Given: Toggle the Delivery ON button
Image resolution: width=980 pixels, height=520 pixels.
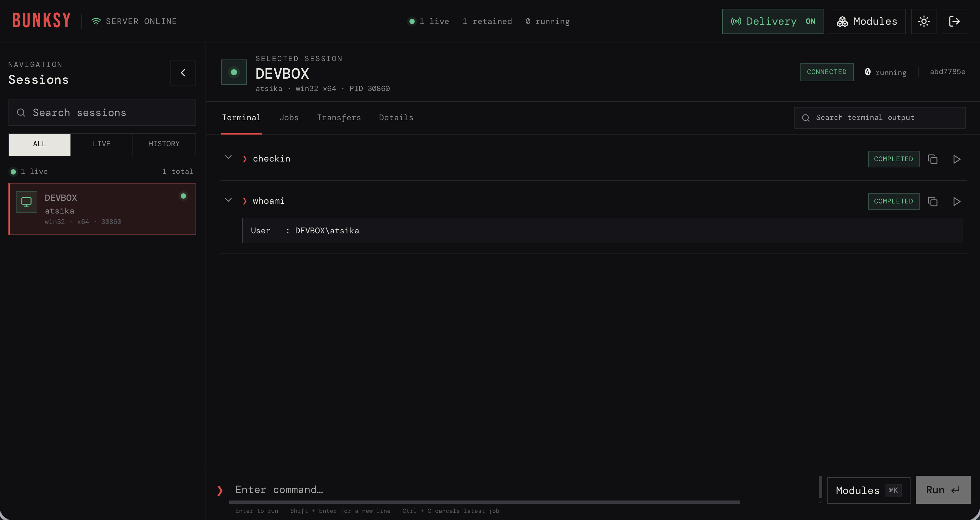Looking at the screenshot, I should [x=772, y=21].
